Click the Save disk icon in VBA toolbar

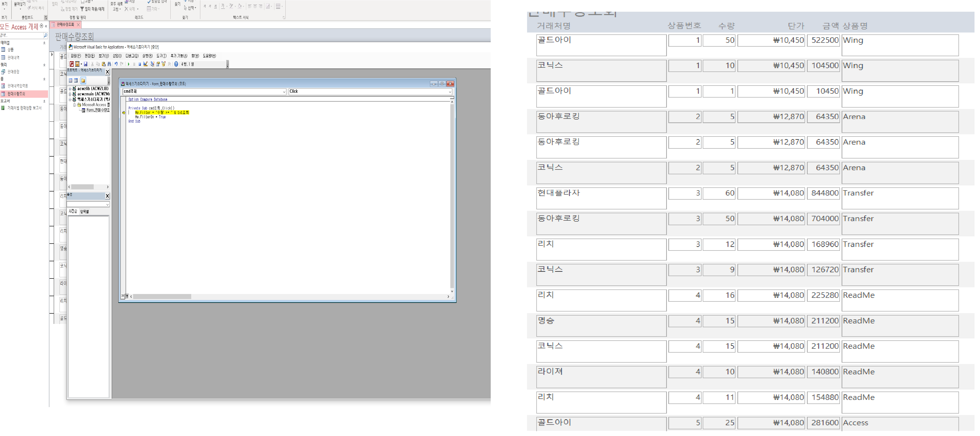click(86, 64)
